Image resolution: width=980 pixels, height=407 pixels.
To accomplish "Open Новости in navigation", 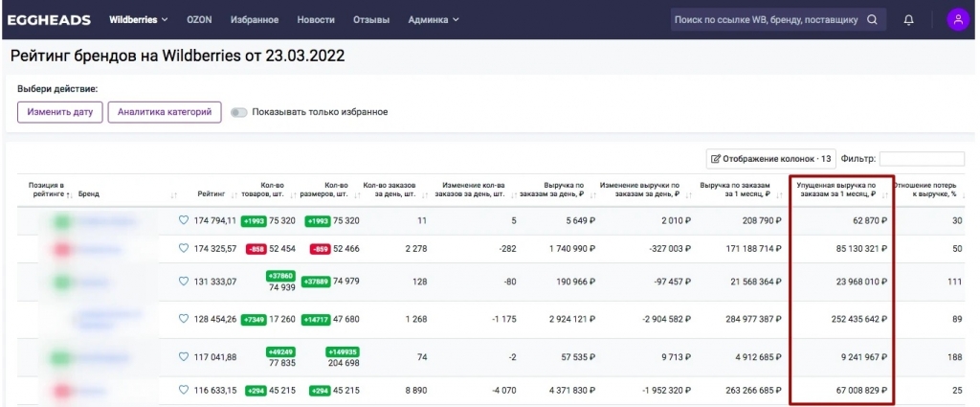I will [x=316, y=20].
